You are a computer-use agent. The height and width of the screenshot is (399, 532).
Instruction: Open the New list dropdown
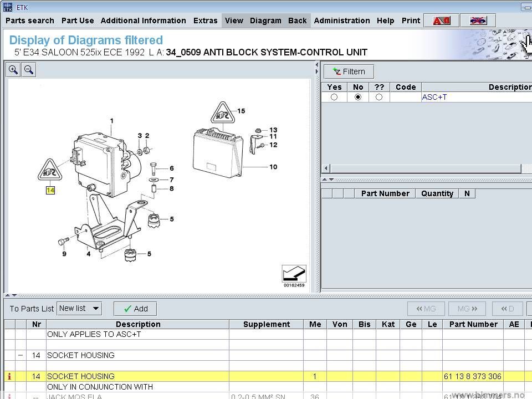pyautogui.click(x=79, y=309)
